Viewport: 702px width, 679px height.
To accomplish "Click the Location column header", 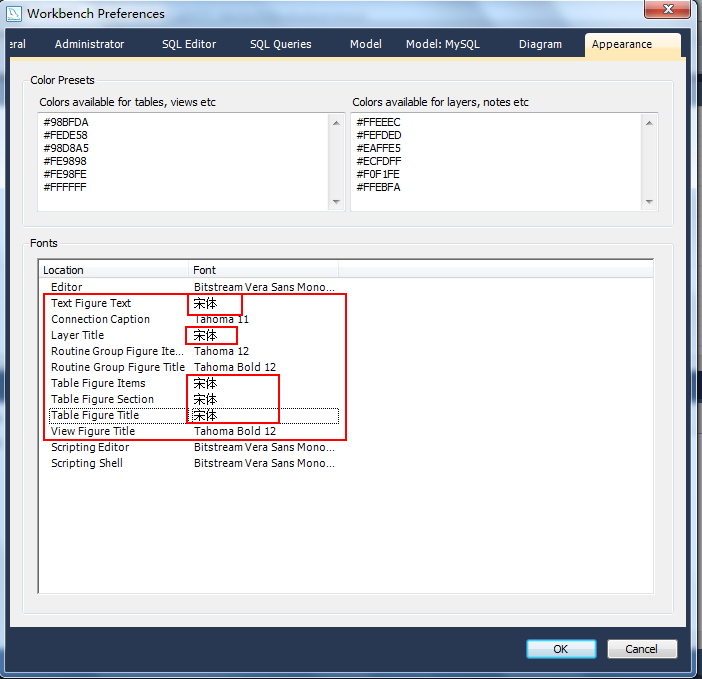I will pyautogui.click(x=114, y=270).
